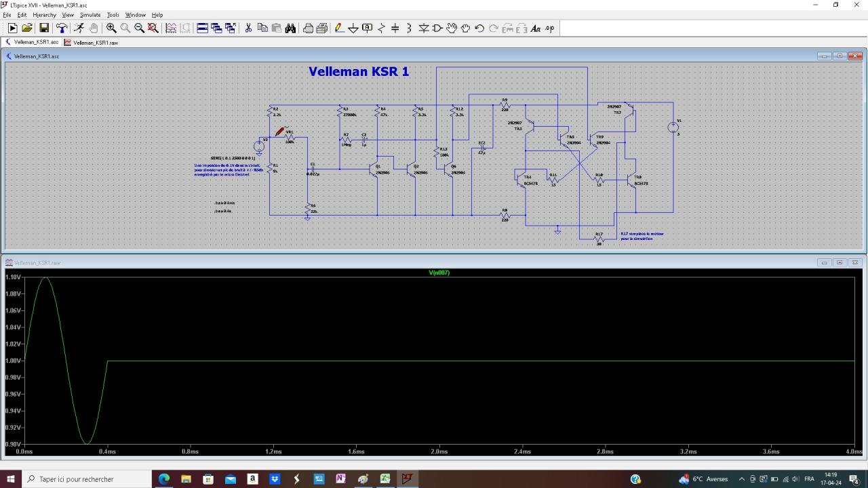Open the Hierarchy menu

tap(44, 14)
